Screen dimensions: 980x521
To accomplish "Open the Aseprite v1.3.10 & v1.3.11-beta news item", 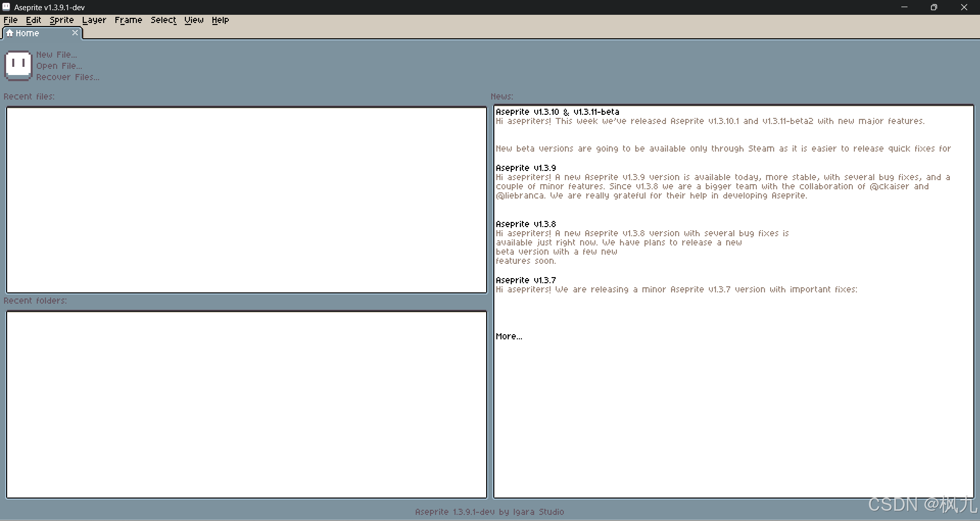I will (558, 112).
